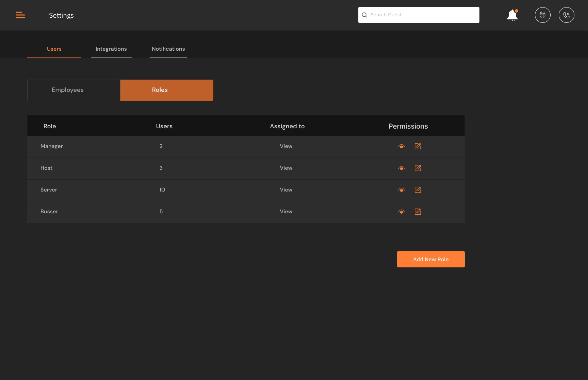588x380 pixels.
Task: Select the Roles section
Action: tap(167, 90)
